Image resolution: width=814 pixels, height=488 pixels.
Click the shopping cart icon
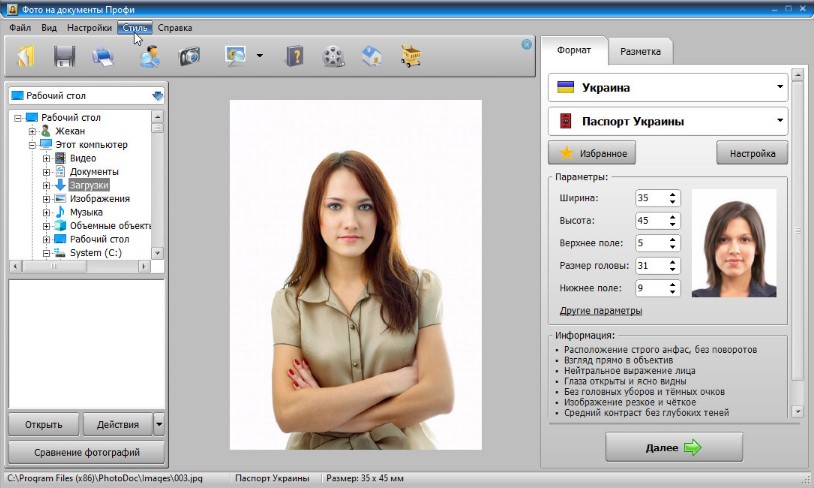410,56
